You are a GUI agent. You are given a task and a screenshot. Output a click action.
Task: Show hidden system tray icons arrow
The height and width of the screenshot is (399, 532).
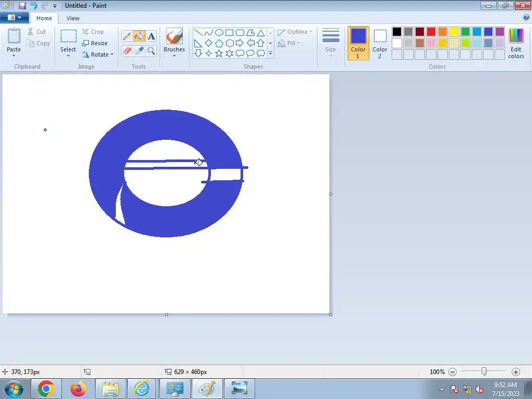click(x=442, y=389)
